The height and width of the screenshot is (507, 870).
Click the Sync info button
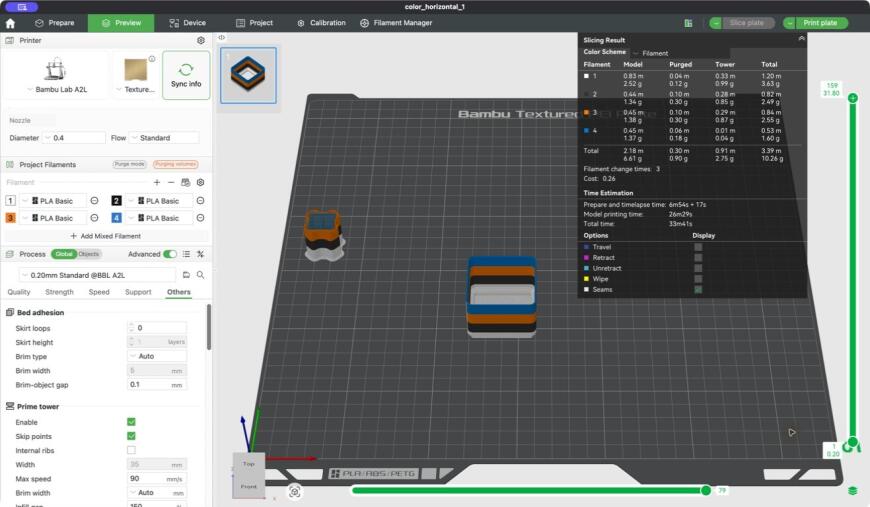click(x=186, y=75)
